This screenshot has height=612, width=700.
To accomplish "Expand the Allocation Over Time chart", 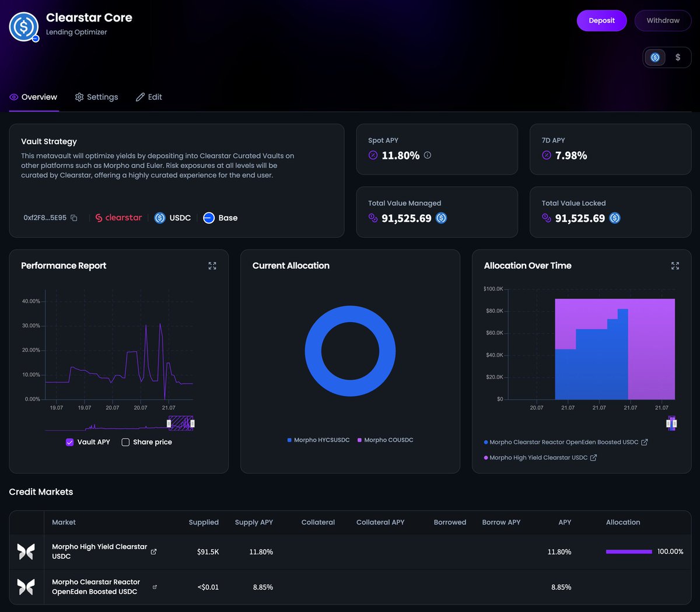I will 675,265.
